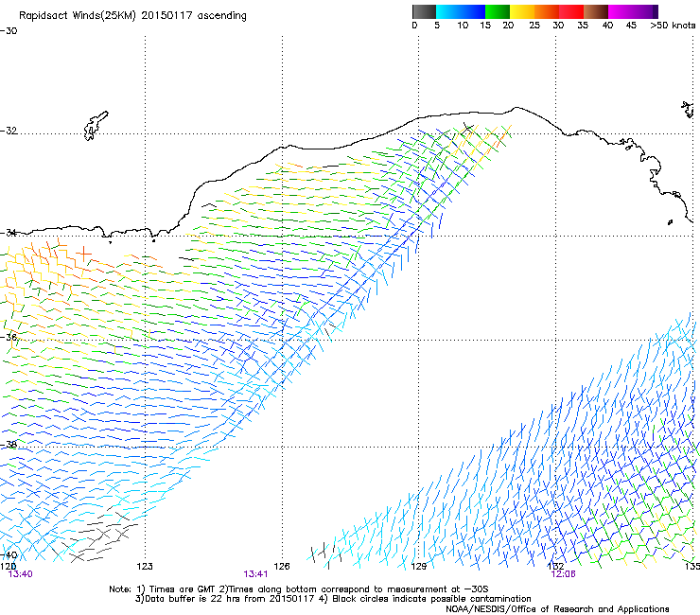The width and height of the screenshot is (700, 615).
Task: Click the note '1) Times are GMT'
Action: [x=177, y=589]
